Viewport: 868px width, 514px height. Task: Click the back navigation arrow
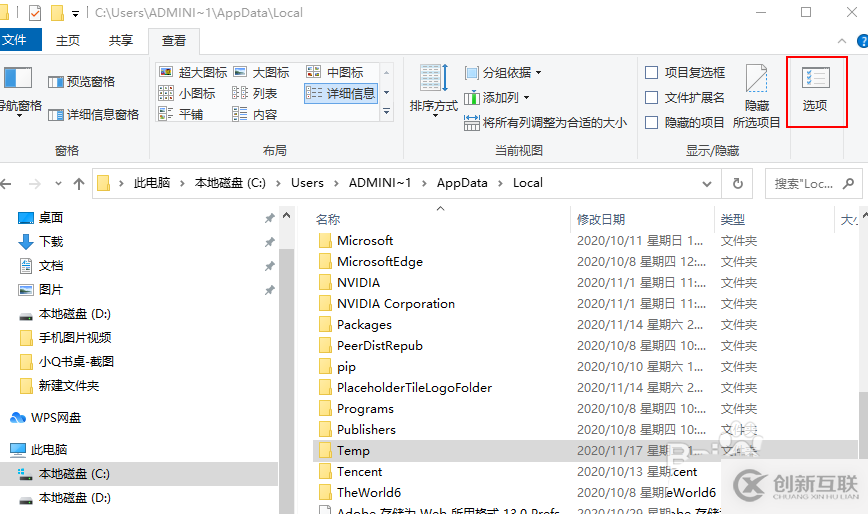click(6, 184)
